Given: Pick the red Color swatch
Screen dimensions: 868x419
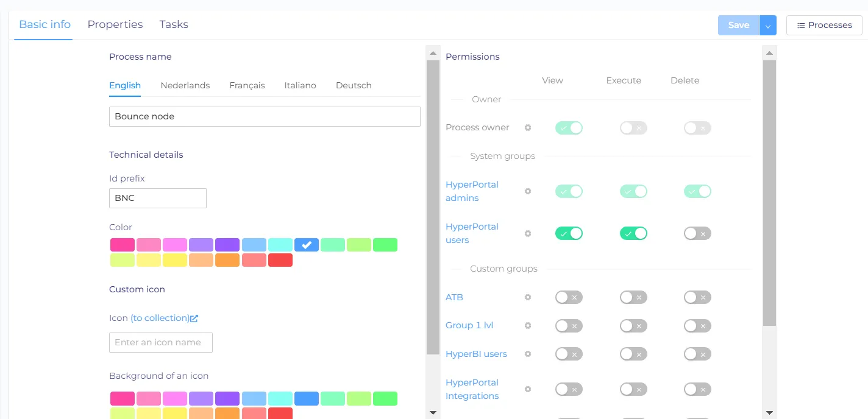Looking at the screenshot, I should (280, 260).
